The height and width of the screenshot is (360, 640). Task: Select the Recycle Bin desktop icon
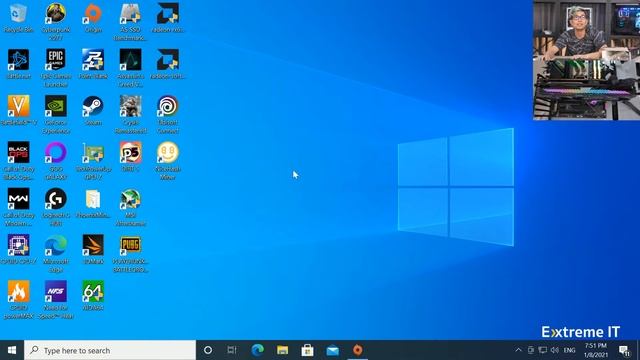[x=18, y=18]
